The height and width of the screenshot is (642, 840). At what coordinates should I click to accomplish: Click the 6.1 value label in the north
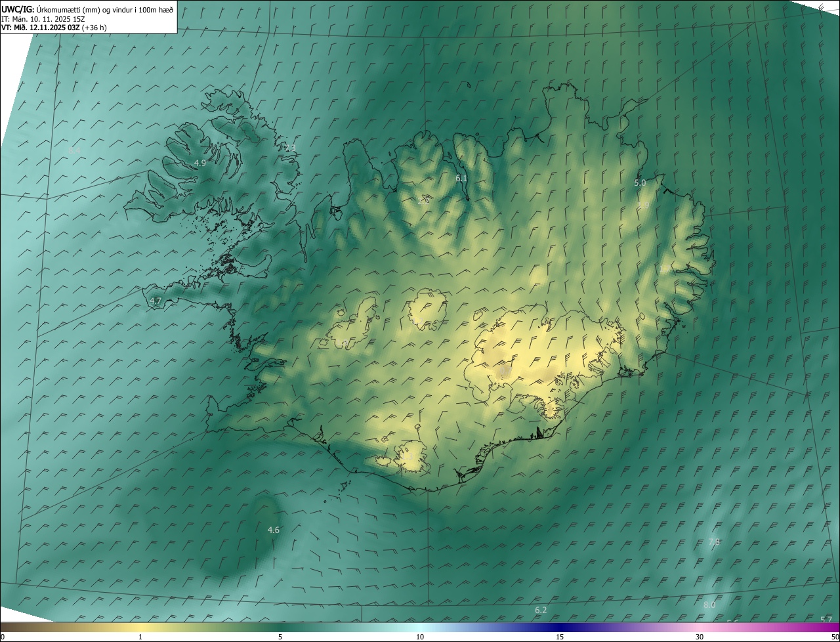click(x=461, y=178)
